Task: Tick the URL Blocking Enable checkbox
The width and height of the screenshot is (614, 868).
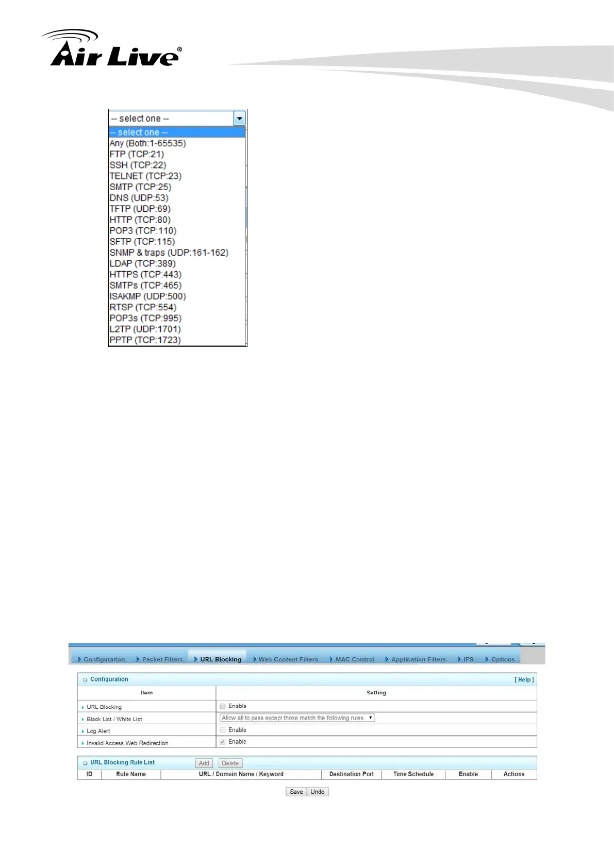Action: coord(223,706)
